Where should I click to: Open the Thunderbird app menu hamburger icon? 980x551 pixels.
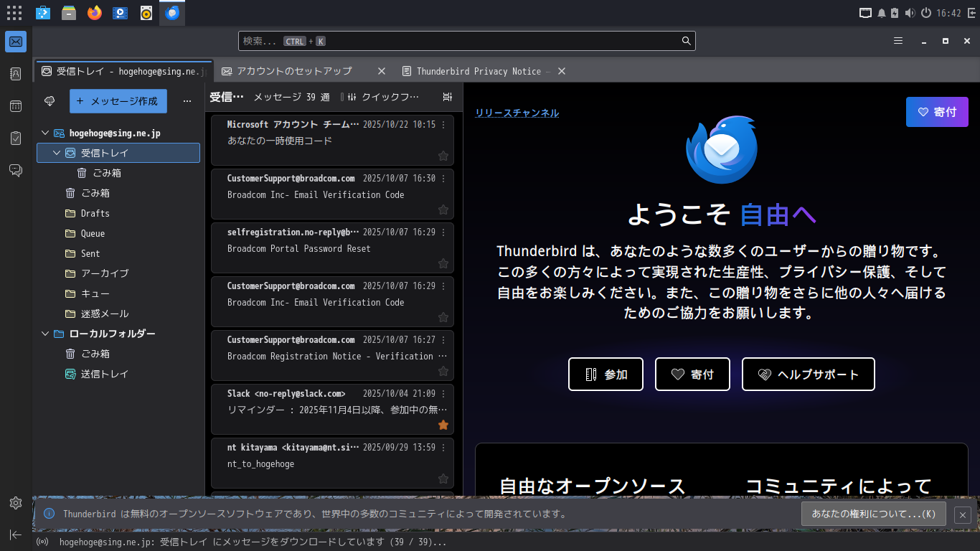pyautogui.click(x=898, y=41)
